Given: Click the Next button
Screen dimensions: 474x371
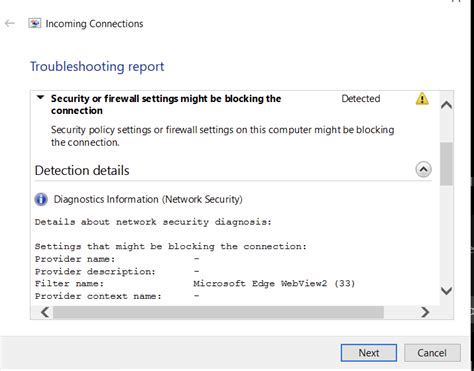Looking at the screenshot, I should (369, 353).
